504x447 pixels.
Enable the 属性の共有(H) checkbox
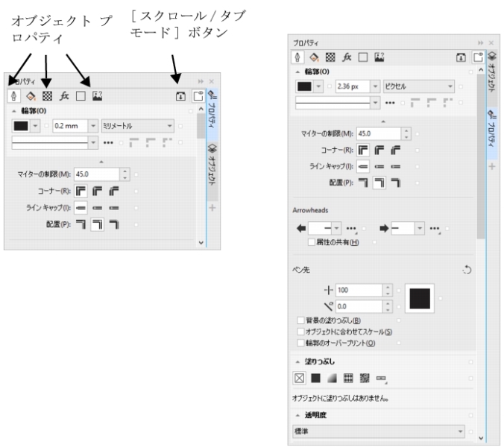click(x=312, y=243)
